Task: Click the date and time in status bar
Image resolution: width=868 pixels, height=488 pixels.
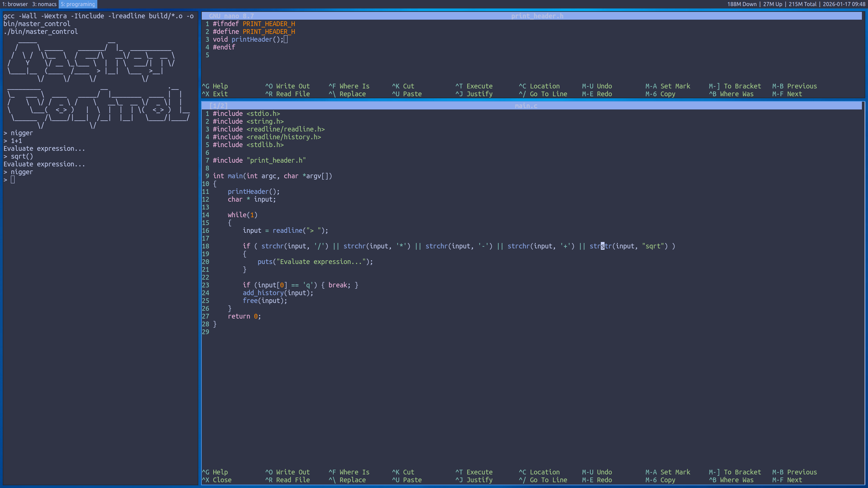Action: pos(844,4)
